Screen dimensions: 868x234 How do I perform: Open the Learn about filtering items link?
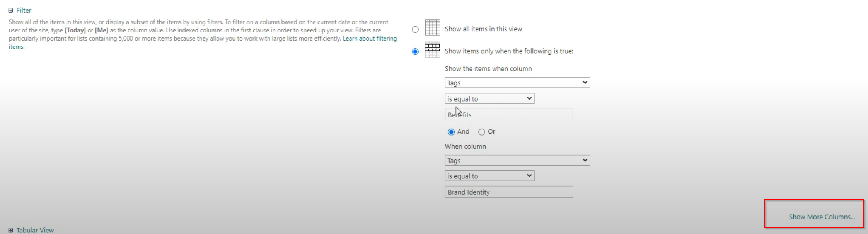click(x=203, y=42)
